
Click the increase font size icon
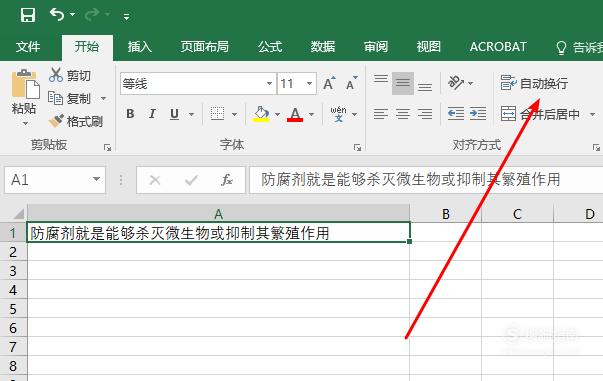point(329,83)
